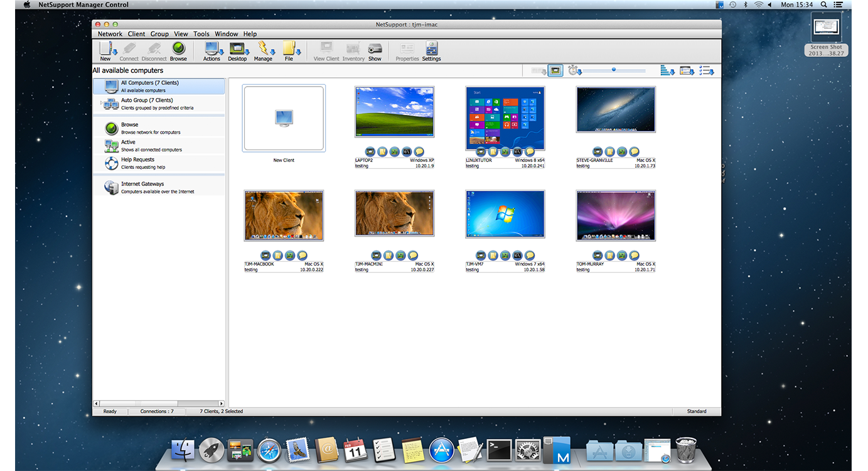Open Help Requests in sidebar
Screen dimensions: 868x471
coord(138,163)
